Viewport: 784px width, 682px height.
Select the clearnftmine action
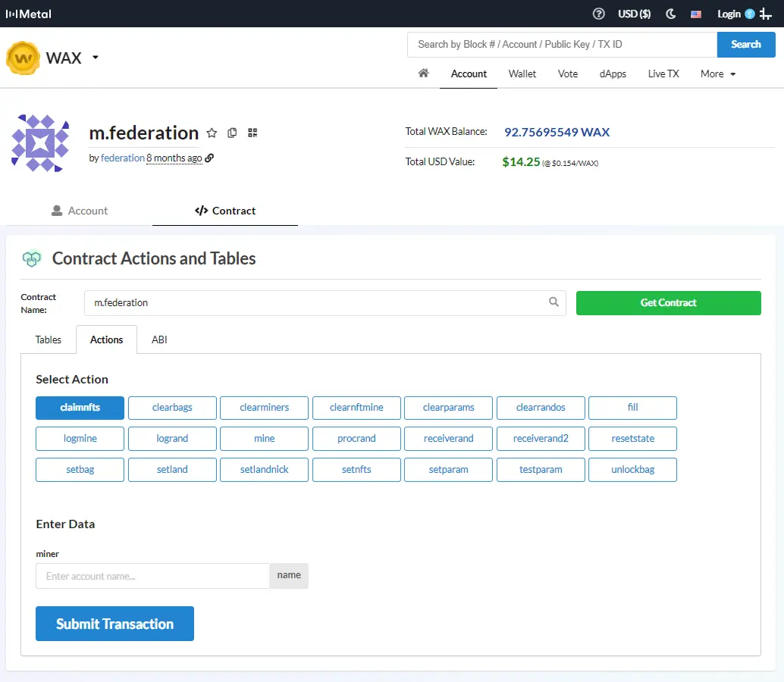click(356, 408)
